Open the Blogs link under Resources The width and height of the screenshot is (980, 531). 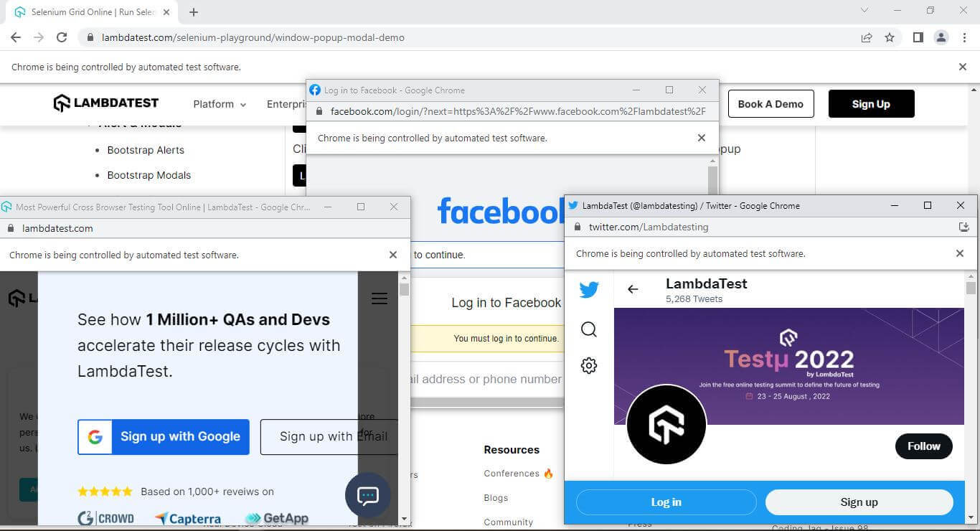(496, 498)
